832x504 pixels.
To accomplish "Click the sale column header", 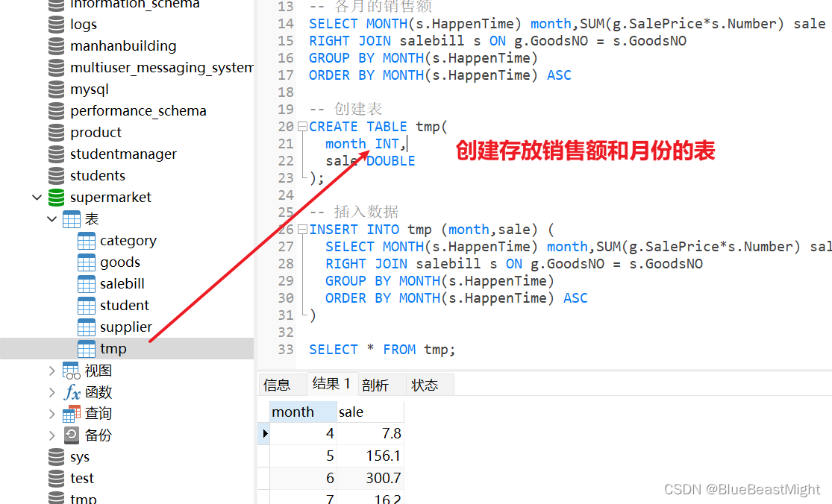I will [370, 412].
